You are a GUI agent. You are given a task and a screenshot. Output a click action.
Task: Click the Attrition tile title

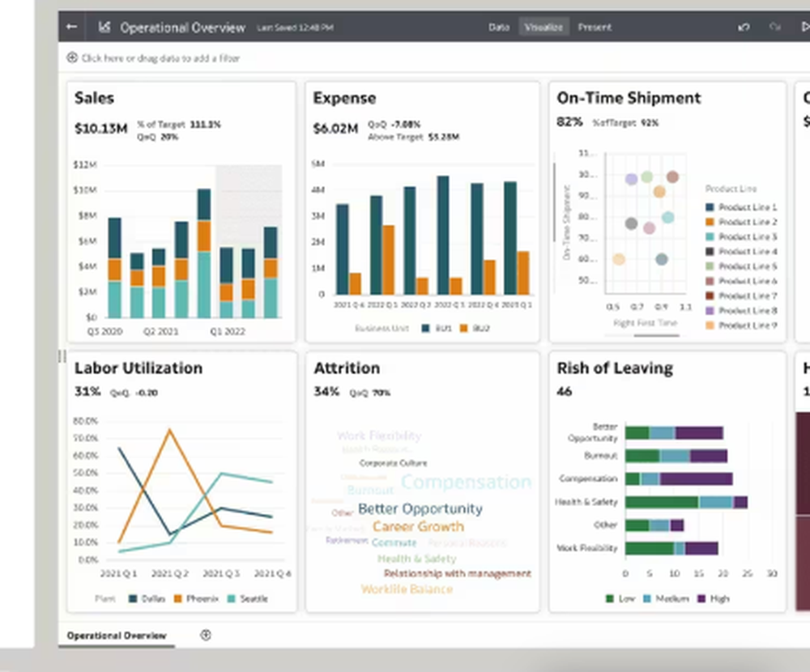(347, 368)
